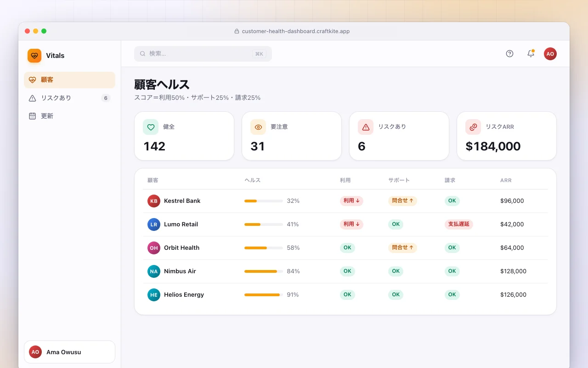The image size is (588, 368).
Task: Click Kestrel Bank 利用↓ status badge
Action: (351, 201)
